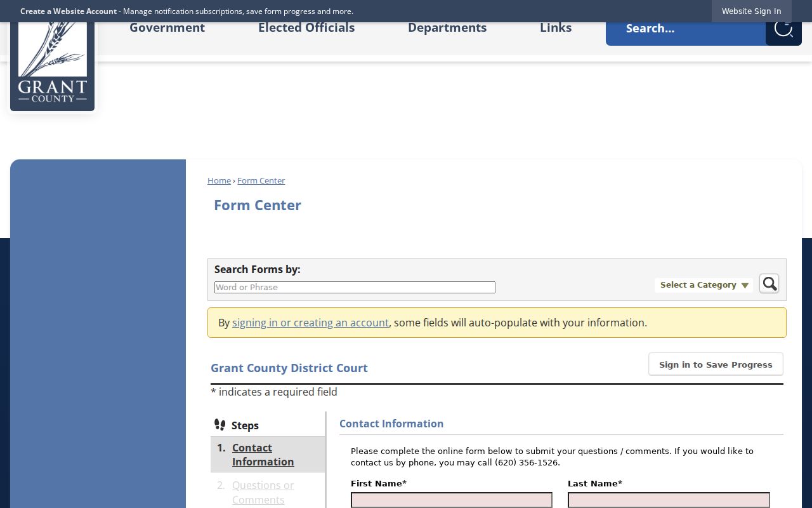Viewport: 812px width, 508px height.
Task: Click the Home breadcrumb link
Action: [x=219, y=181]
